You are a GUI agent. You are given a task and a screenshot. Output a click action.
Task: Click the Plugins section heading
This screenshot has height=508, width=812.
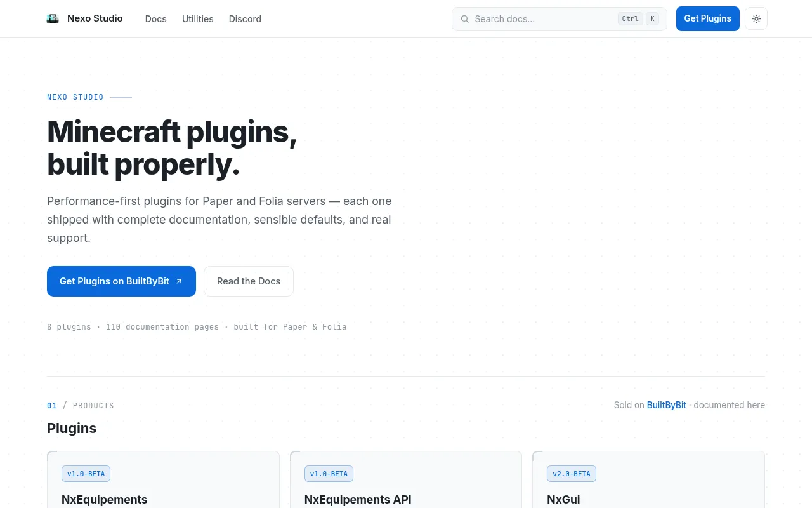72,428
